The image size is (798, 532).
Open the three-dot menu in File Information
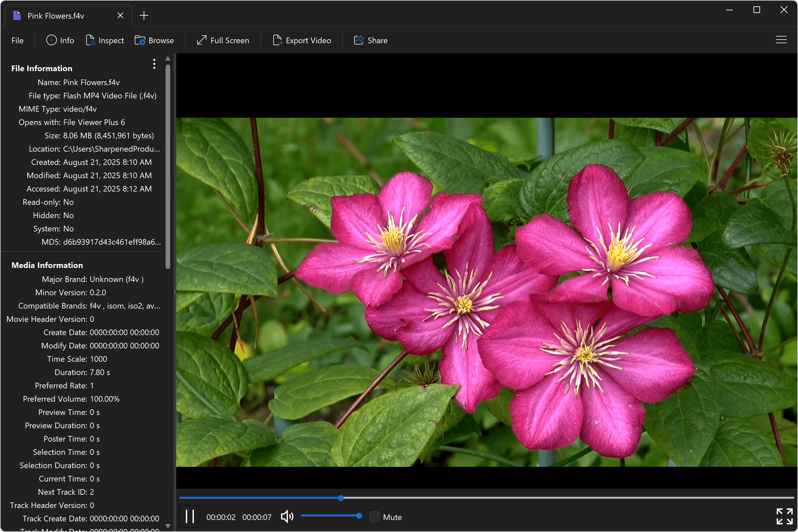click(154, 64)
